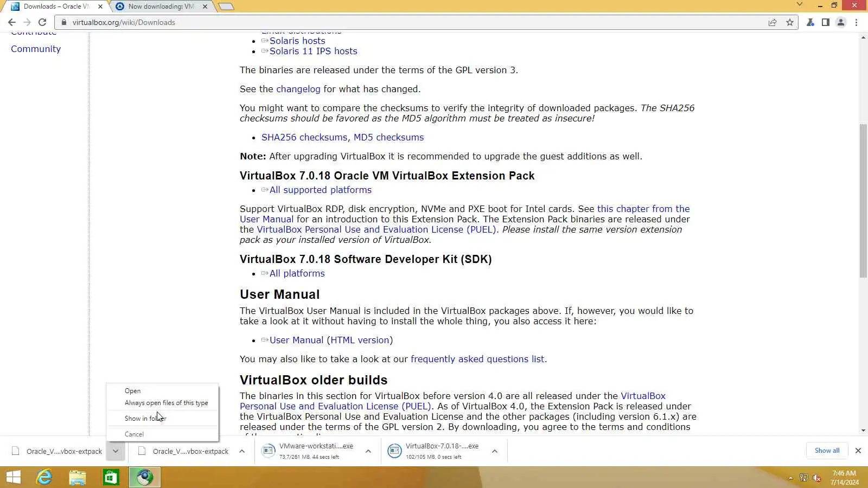
Task: Open the Chrome profile avatar menu
Action: [x=841, y=22]
